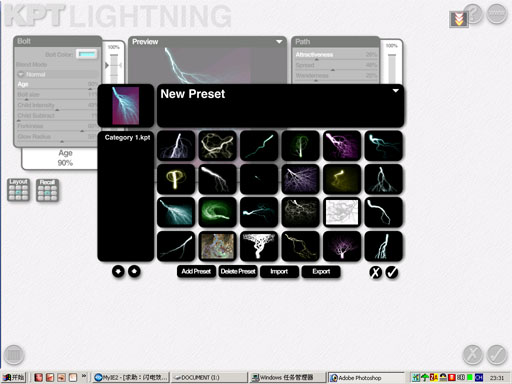The image size is (512, 384).
Task: Select Category 1.kpt in the list
Action: click(127, 137)
